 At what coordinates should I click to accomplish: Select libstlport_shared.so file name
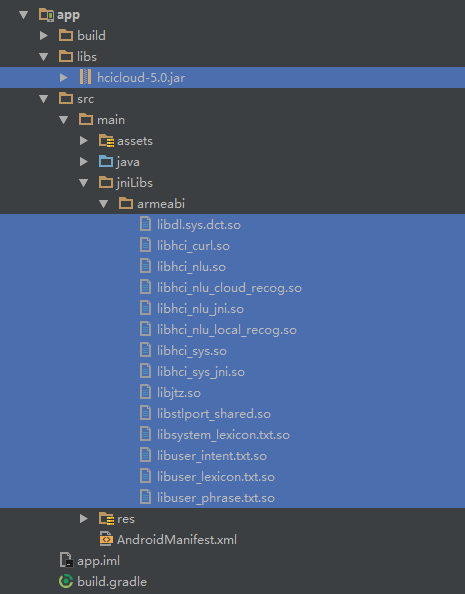(214, 414)
